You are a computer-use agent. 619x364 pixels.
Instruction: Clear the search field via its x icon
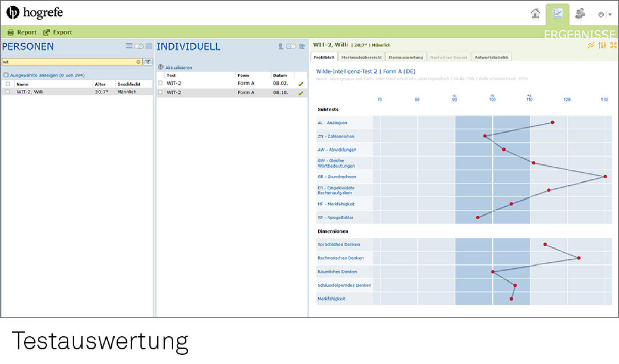137,62
